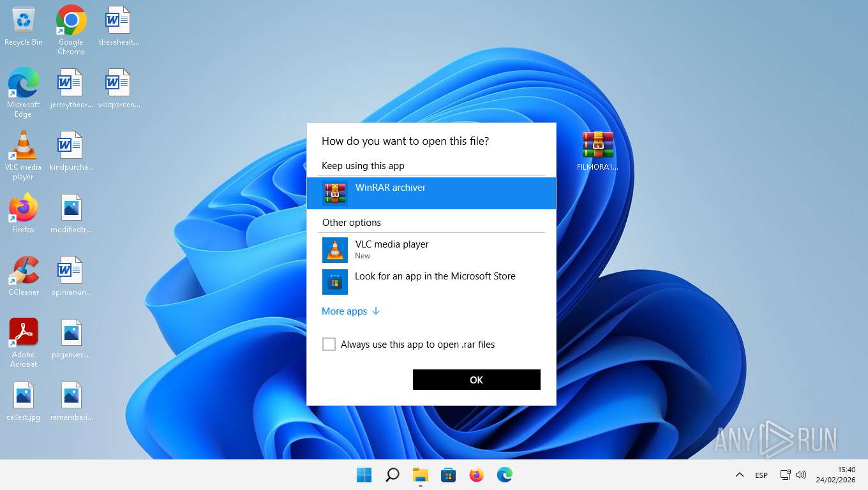The image size is (868, 490).
Task: Select the VLC media player desktop shortcut
Action: coord(24,156)
